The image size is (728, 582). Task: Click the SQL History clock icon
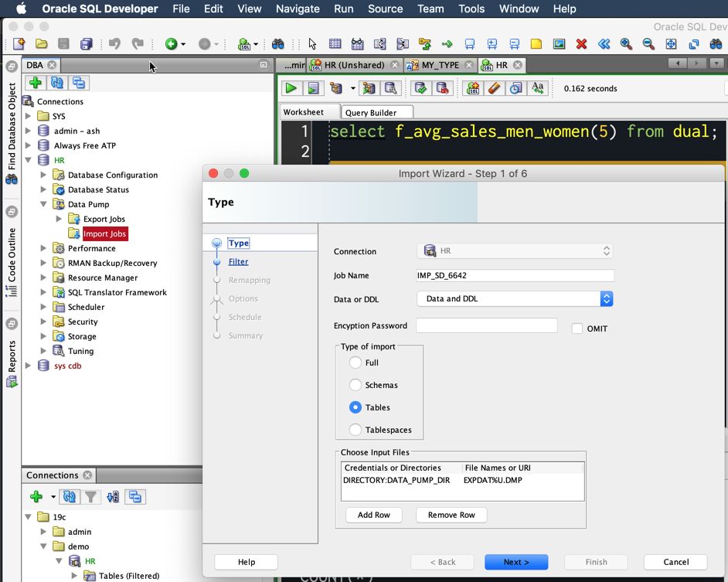pos(515,88)
